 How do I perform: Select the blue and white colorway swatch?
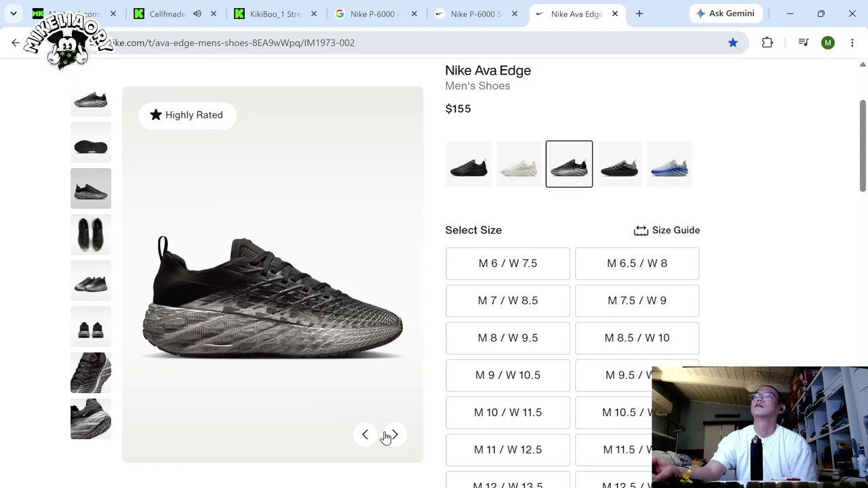669,164
